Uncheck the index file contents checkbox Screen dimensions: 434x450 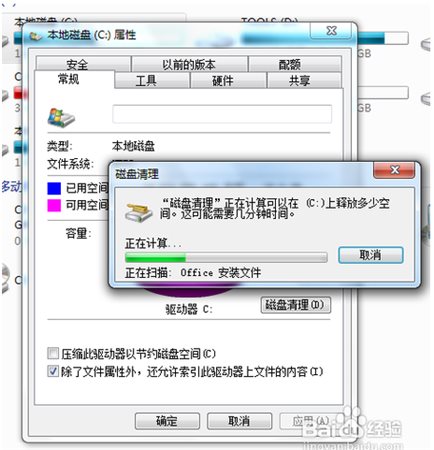[x=53, y=371]
